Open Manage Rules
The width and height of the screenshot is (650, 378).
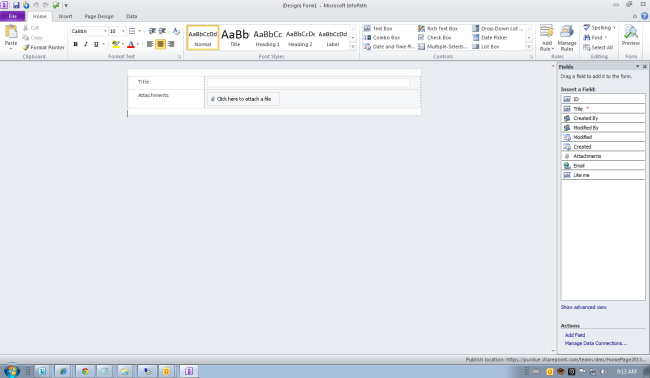pos(567,38)
